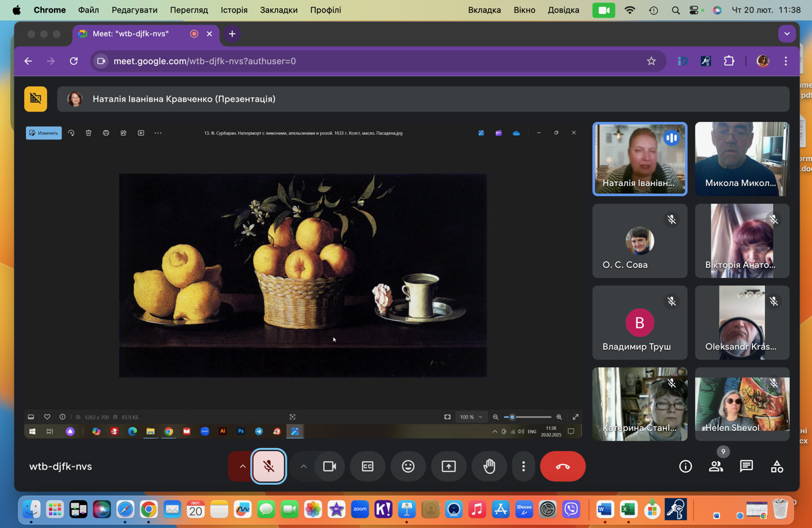Open the Закладки menu
The width and height of the screenshot is (812, 528).
[278, 10]
